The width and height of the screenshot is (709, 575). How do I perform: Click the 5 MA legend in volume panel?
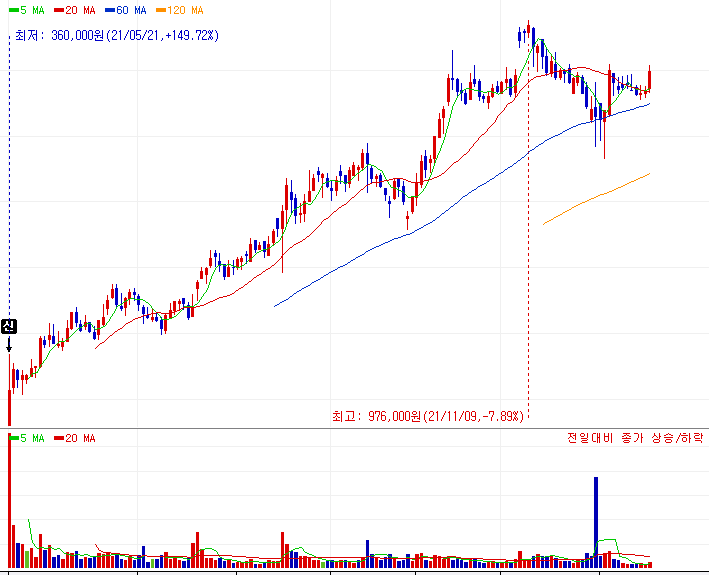27,438
